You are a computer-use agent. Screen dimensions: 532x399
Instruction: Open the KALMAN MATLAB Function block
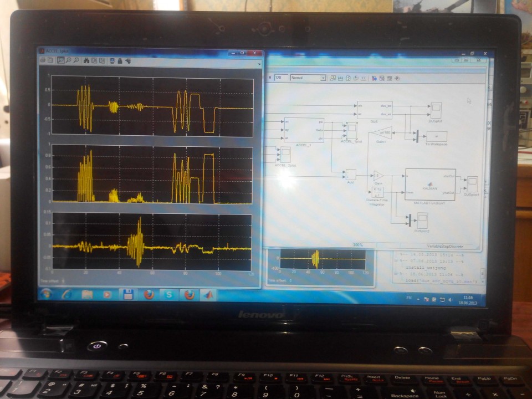(430, 185)
